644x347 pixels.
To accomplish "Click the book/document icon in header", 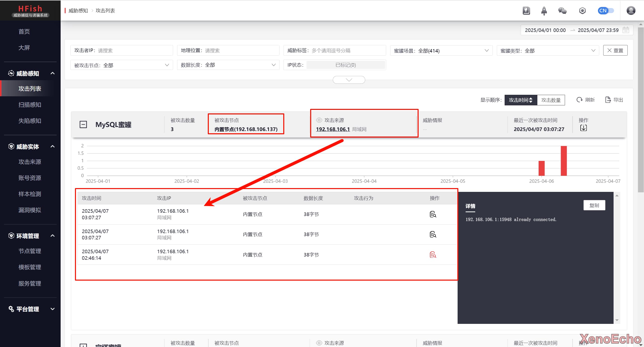I will tap(526, 11).
